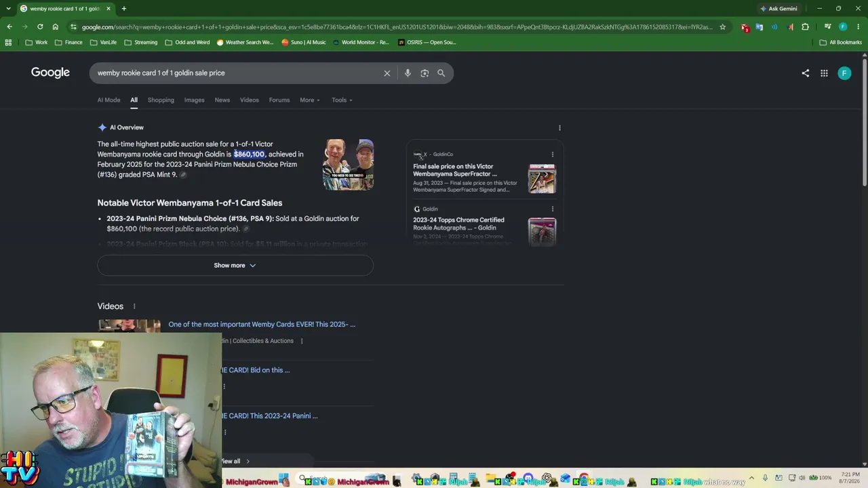Open the Google apps grid
The image size is (868, 488).
824,73
